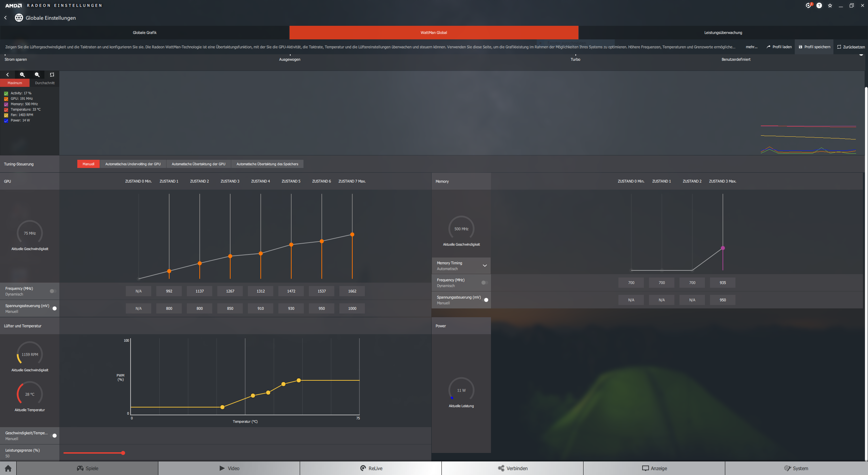This screenshot has height=475, width=868.
Task: Zoom in on the monitoring graph
Action: tap(22, 75)
